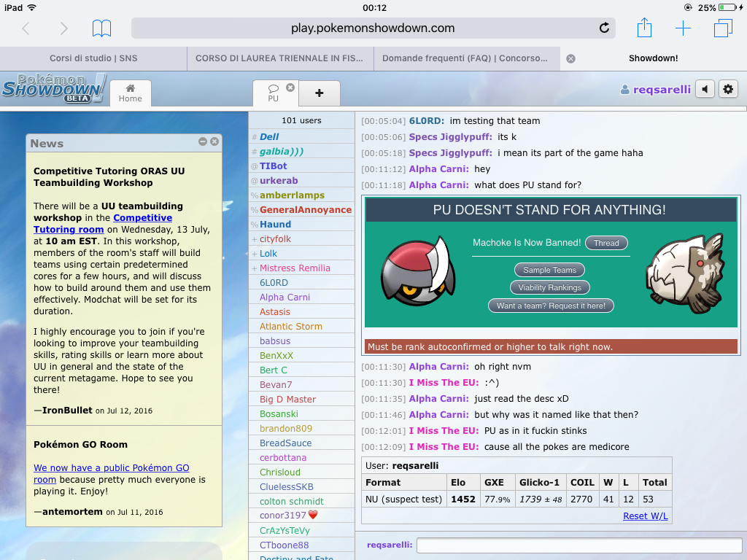Follow the public Pokémon GO room link
The height and width of the screenshot is (560, 747).
click(112, 474)
